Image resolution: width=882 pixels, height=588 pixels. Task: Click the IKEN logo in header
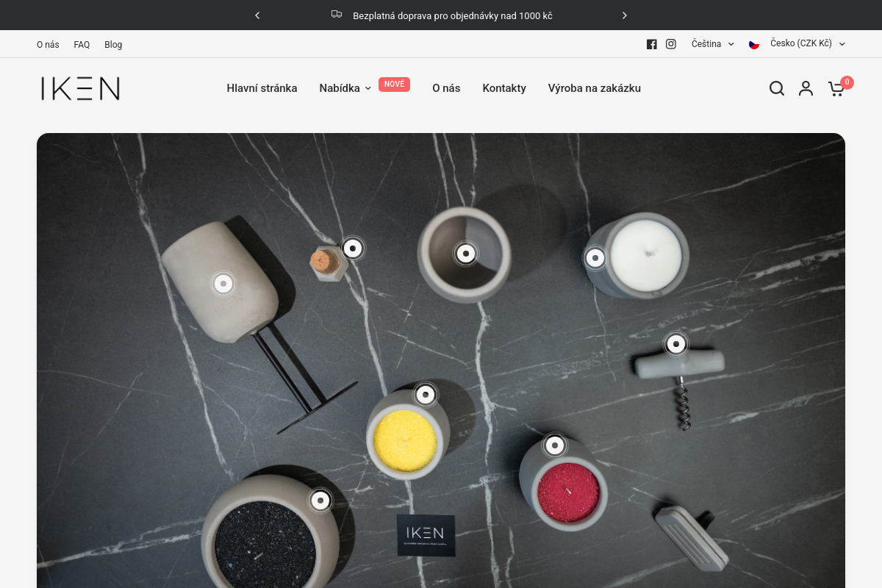tap(80, 88)
